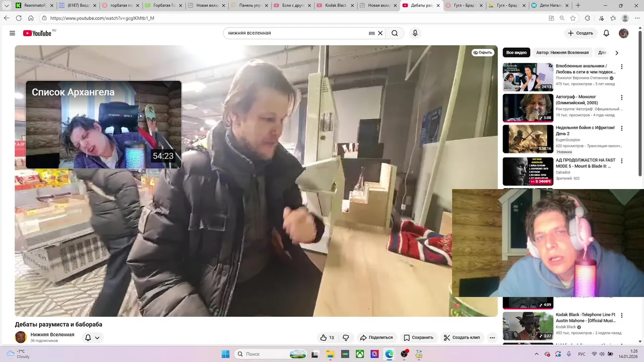Click the YouTube search input field

pos(297,33)
